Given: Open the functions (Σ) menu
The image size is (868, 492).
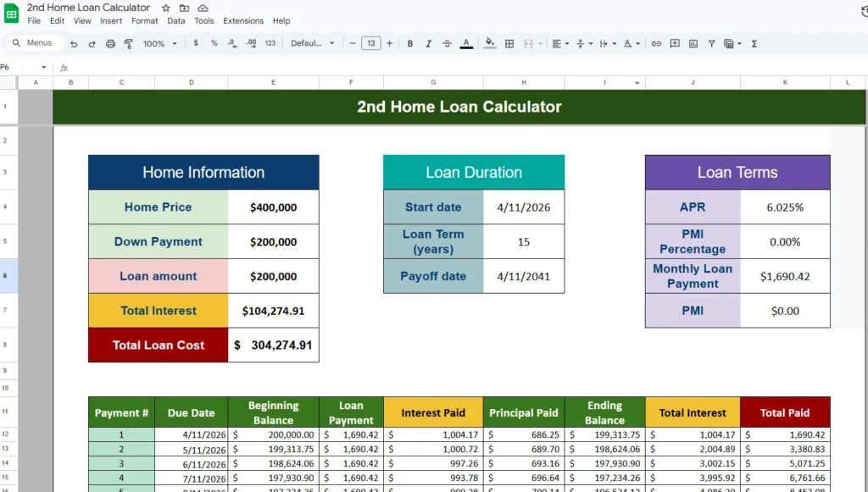Looking at the screenshot, I should [754, 43].
